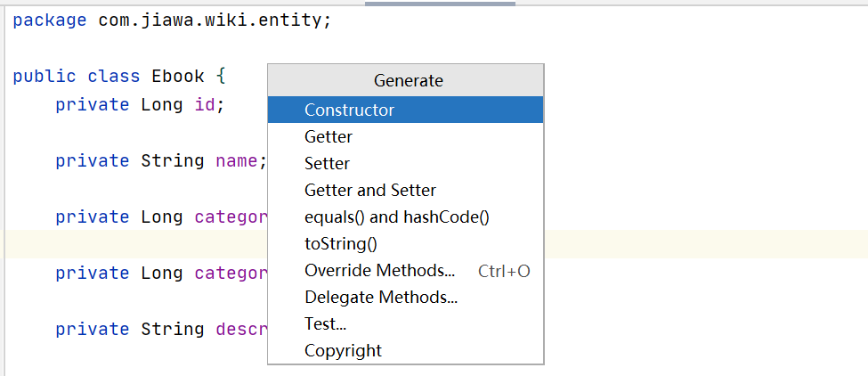Choose Delegate Methods... entry
The height and width of the screenshot is (376, 868).
pos(405,298)
